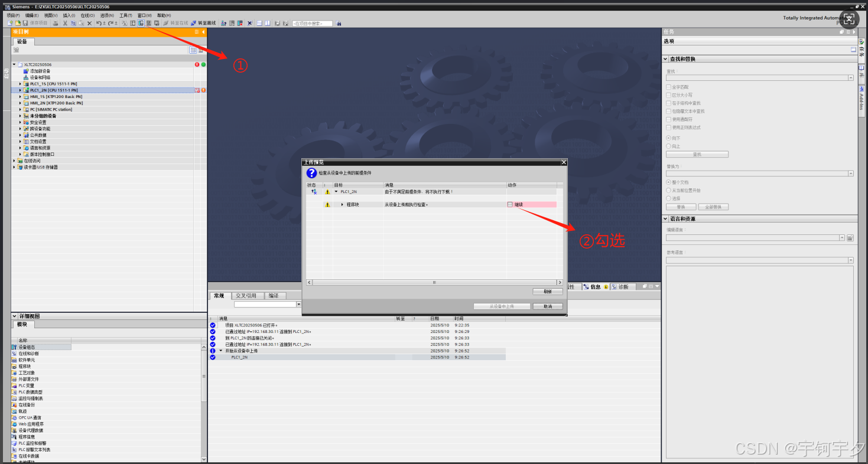This screenshot has width=868, height=464.
Task: Click the warning icon on 程序块 dialog row
Action: tap(327, 204)
